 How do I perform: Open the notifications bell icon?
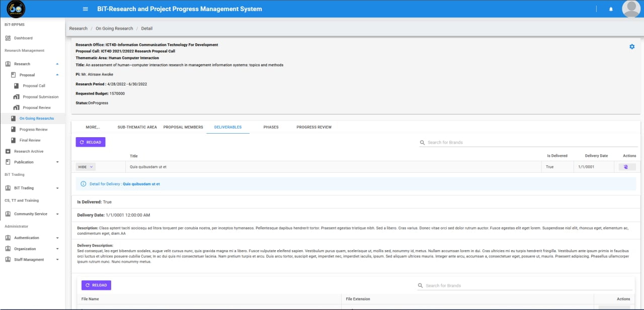coord(611,9)
